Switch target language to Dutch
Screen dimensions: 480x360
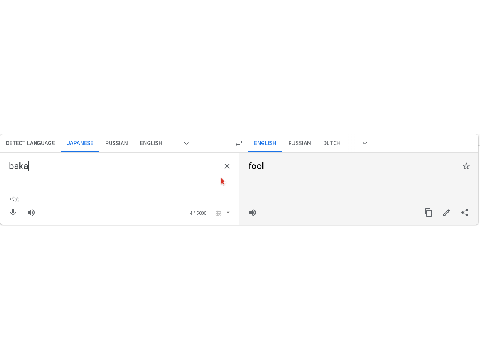click(332, 143)
